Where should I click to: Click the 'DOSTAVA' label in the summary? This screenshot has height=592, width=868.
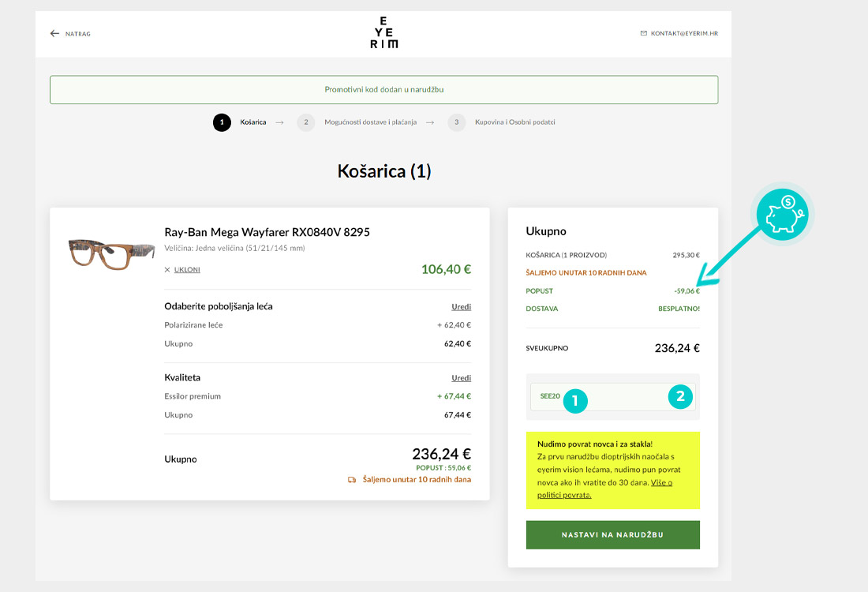coord(542,309)
